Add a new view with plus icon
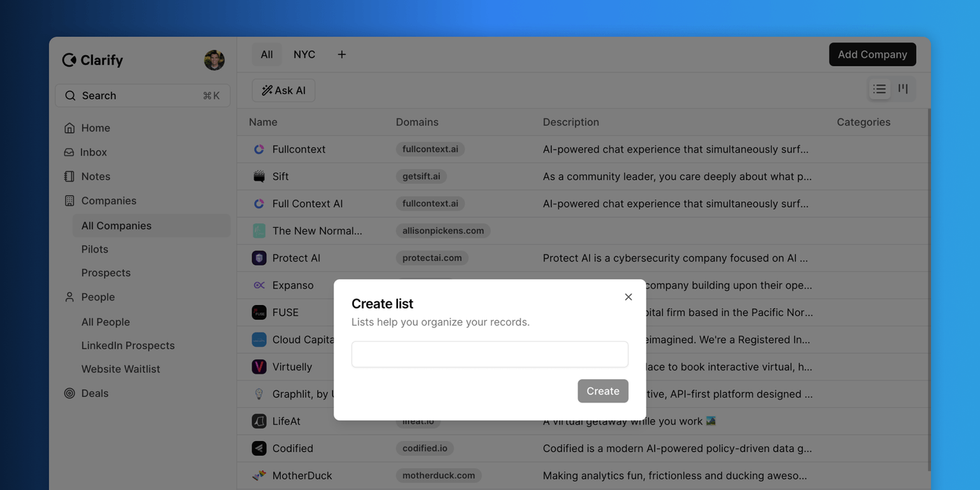Screen dimensions: 980x490 click(342, 54)
